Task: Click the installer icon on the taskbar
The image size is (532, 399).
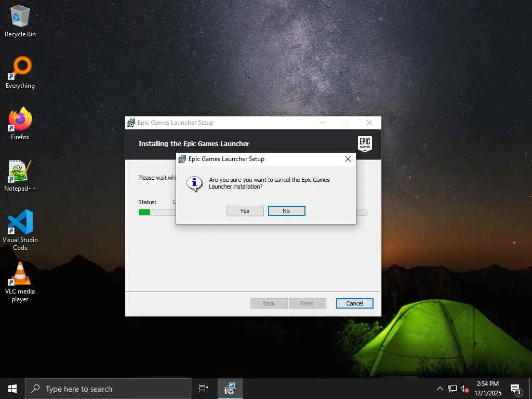Action: [x=230, y=389]
